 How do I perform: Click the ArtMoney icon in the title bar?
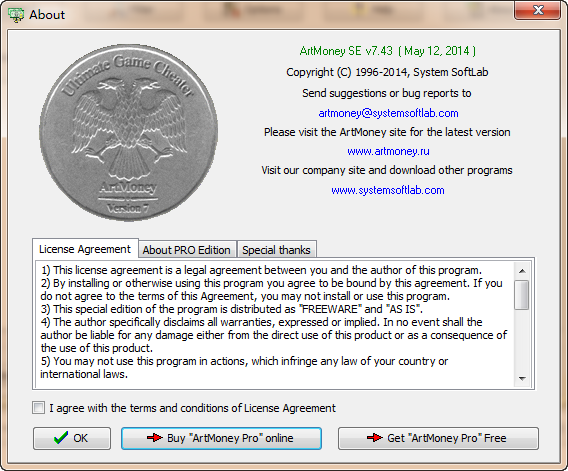[x=16, y=15]
